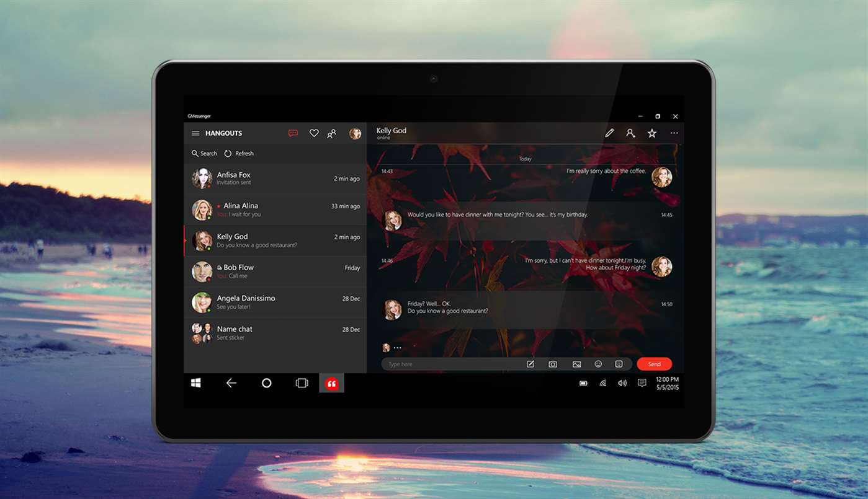The height and width of the screenshot is (499, 868).
Task: Select the Kelly God conversation
Action: click(x=275, y=241)
